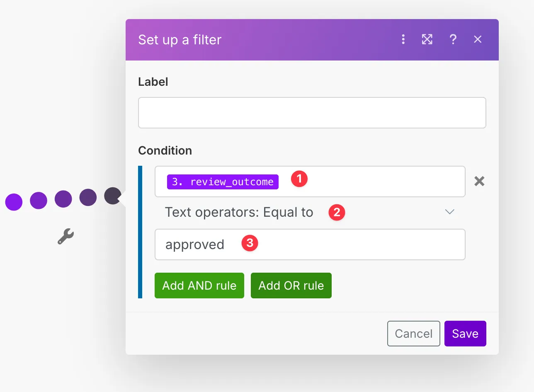Save the filter
This screenshot has height=392, width=534.
coord(465,334)
